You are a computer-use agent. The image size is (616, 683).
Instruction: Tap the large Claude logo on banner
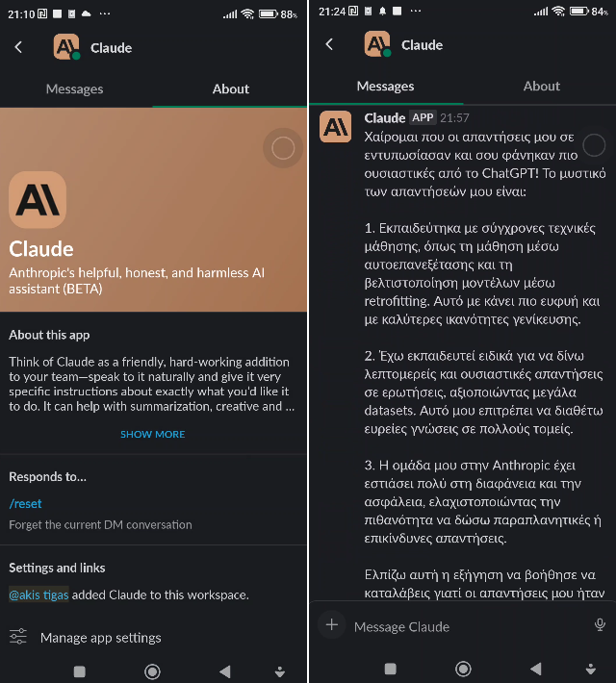pos(38,199)
